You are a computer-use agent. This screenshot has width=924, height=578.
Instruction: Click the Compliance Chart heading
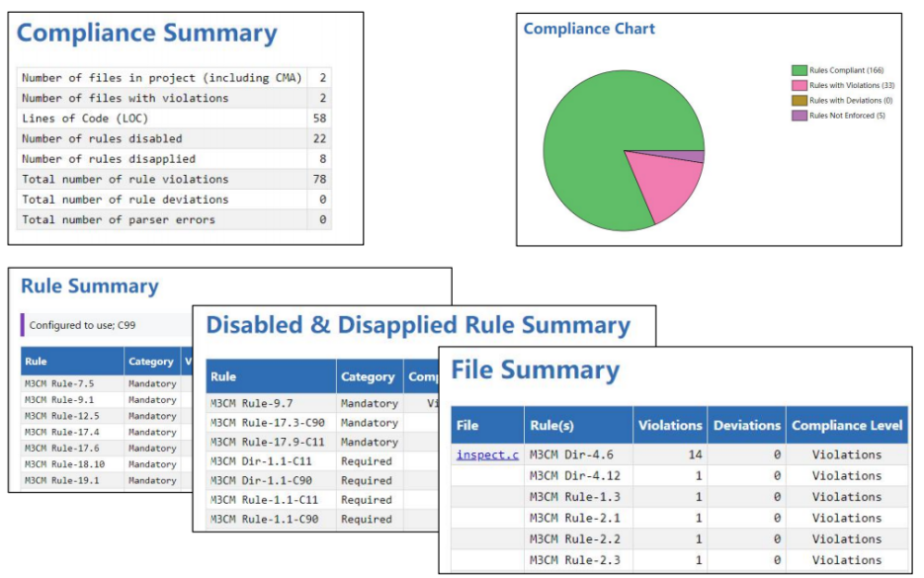(x=589, y=29)
